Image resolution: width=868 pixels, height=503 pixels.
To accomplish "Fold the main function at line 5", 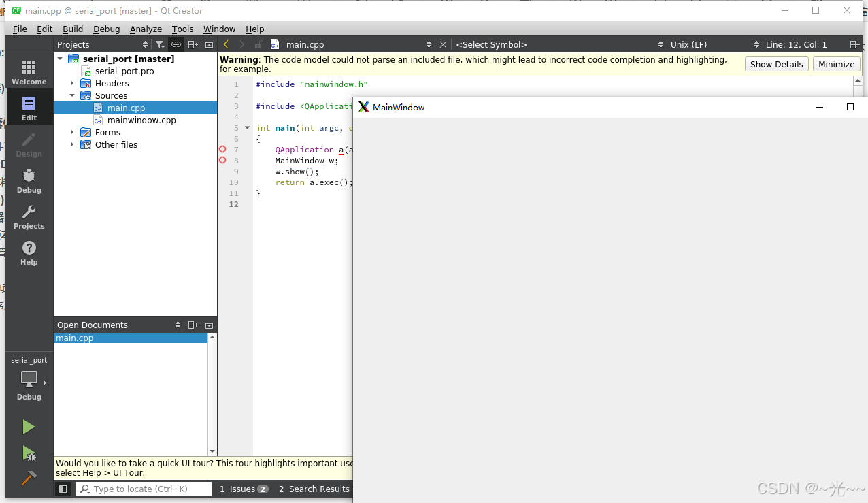I will coord(247,127).
